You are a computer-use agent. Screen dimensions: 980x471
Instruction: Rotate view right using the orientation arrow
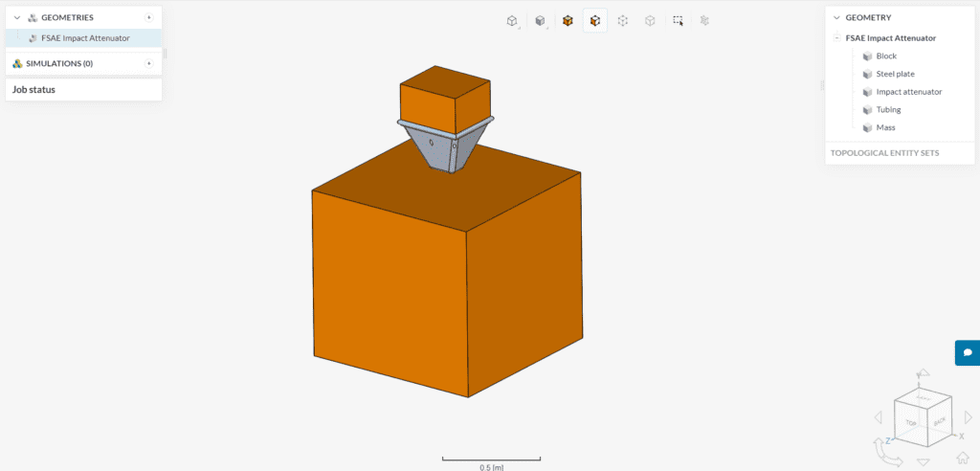[x=967, y=417]
